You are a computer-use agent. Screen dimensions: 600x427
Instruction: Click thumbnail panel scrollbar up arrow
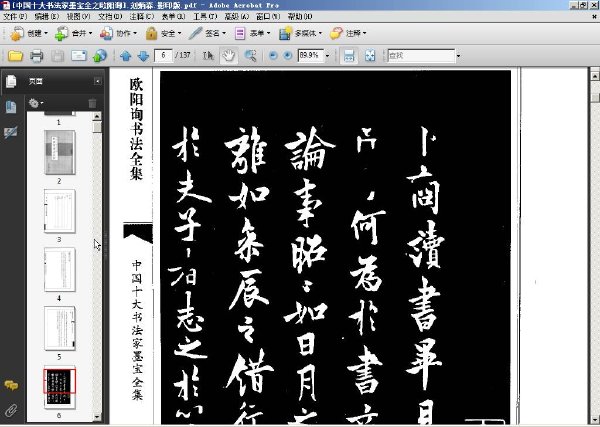(97, 116)
